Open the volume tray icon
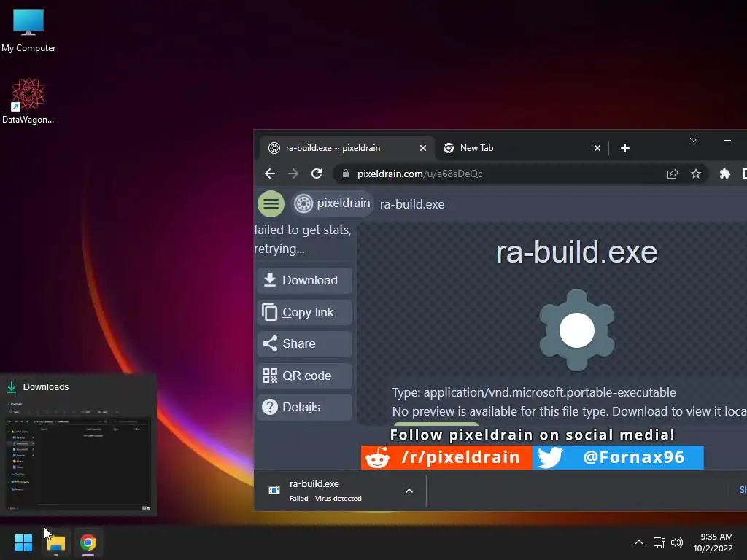Screen dimensions: 747x560 point(676,542)
